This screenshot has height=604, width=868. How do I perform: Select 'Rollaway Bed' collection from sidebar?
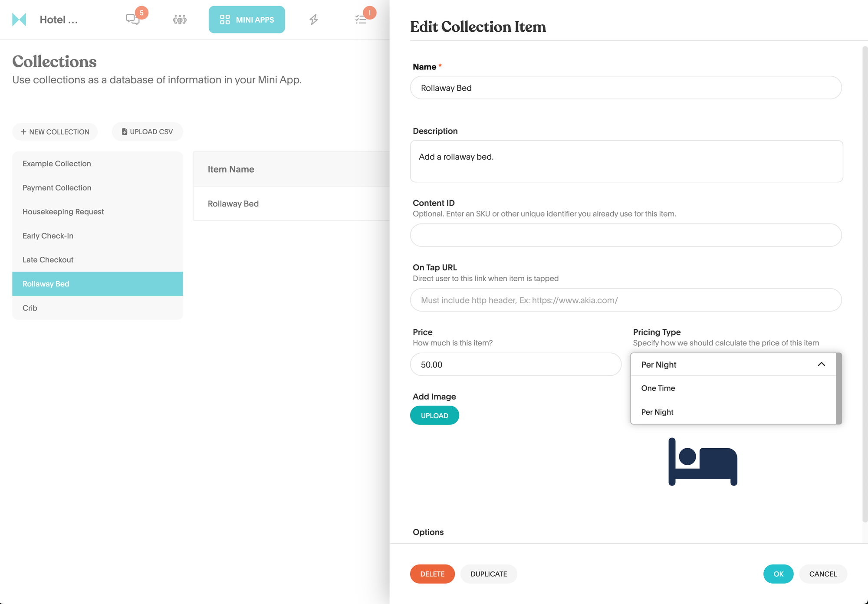(98, 283)
